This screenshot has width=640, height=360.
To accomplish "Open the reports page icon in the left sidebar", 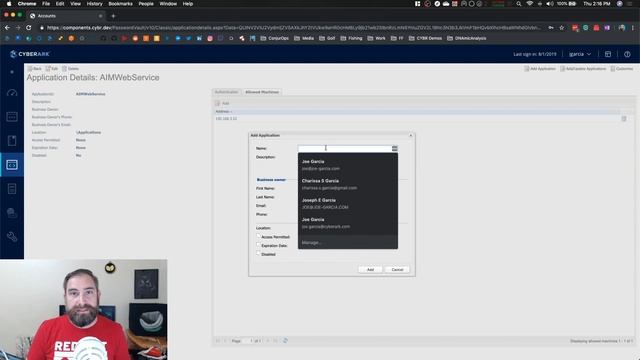I will (12, 189).
